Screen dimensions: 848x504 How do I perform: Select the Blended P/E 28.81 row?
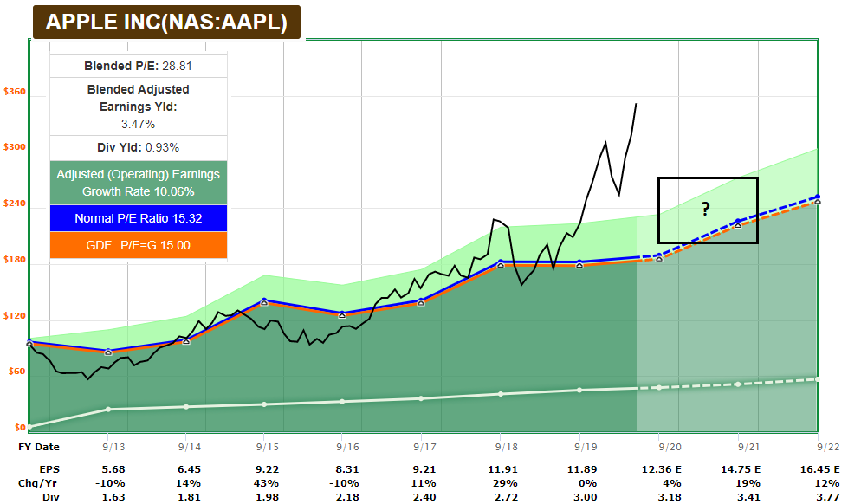(x=139, y=66)
